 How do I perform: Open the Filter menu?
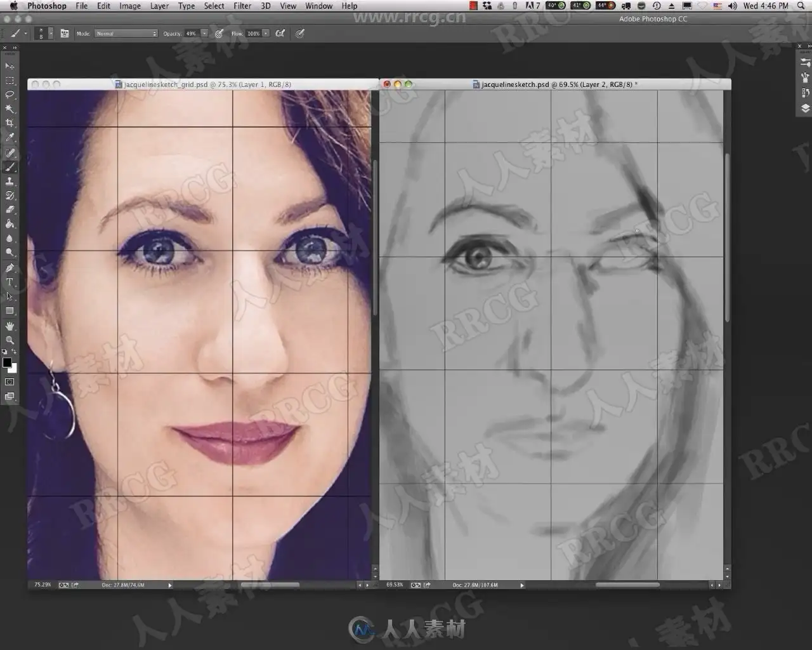coord(242,6)
